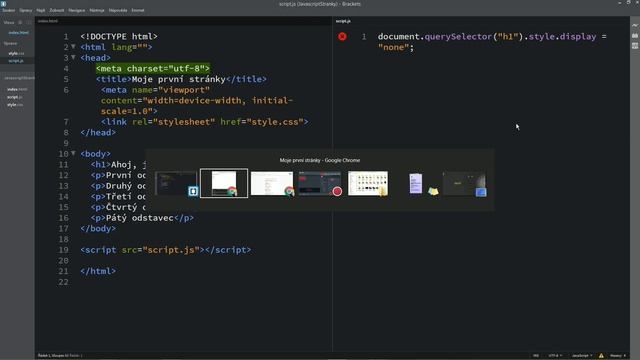640x360 pixels.
Task: Open the Extension Manager brick icon
Action: 635,36
